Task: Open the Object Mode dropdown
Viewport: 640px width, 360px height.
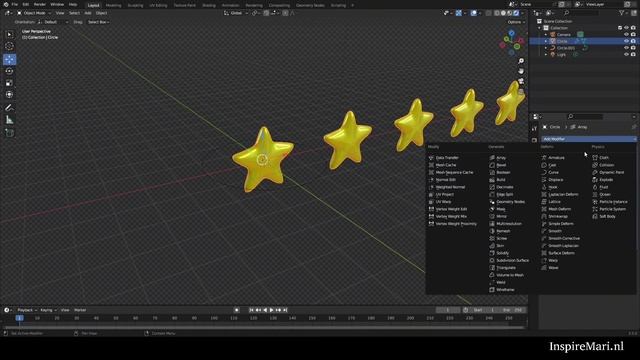Action: pyautogui.click(x=34, y=13)
